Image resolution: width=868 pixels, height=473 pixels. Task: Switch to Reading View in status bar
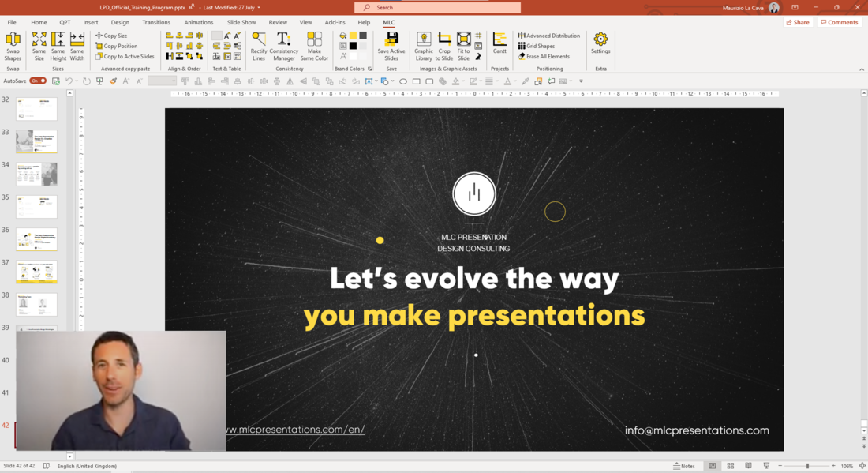(748, 466)
